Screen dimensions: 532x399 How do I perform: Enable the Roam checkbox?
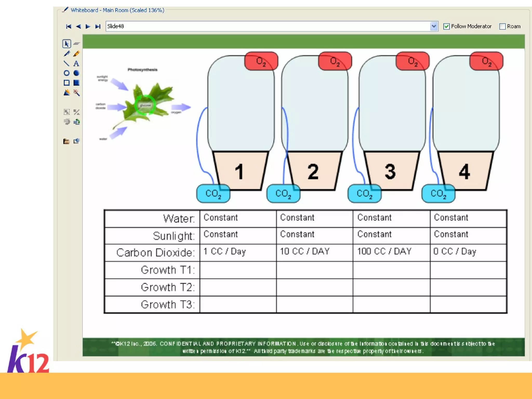(x=502, y=26)
